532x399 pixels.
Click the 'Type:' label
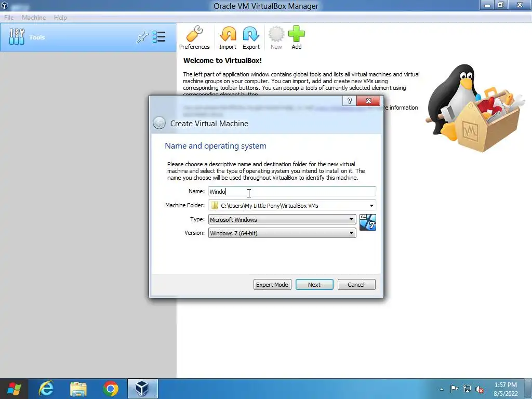[x=197, y=220]
